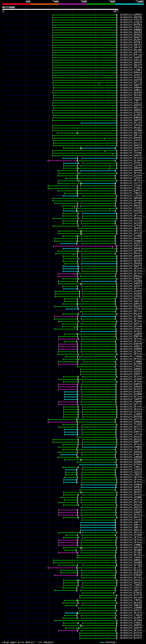Image resolution: width=146 pixels, height=644 pixels.
Task: Select the UniRef100_Q1IWC9 hit label
Action: pos(131,161)
